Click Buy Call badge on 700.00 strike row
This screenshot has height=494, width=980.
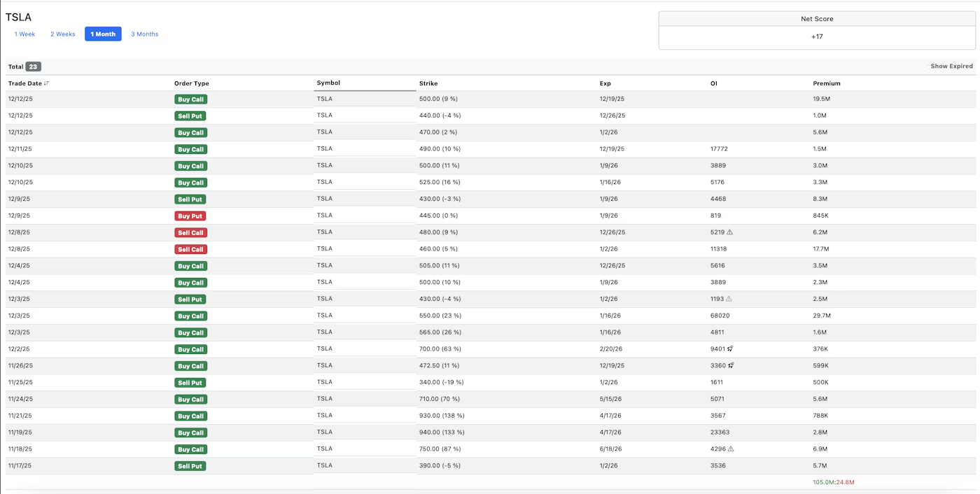click(191, 350)
